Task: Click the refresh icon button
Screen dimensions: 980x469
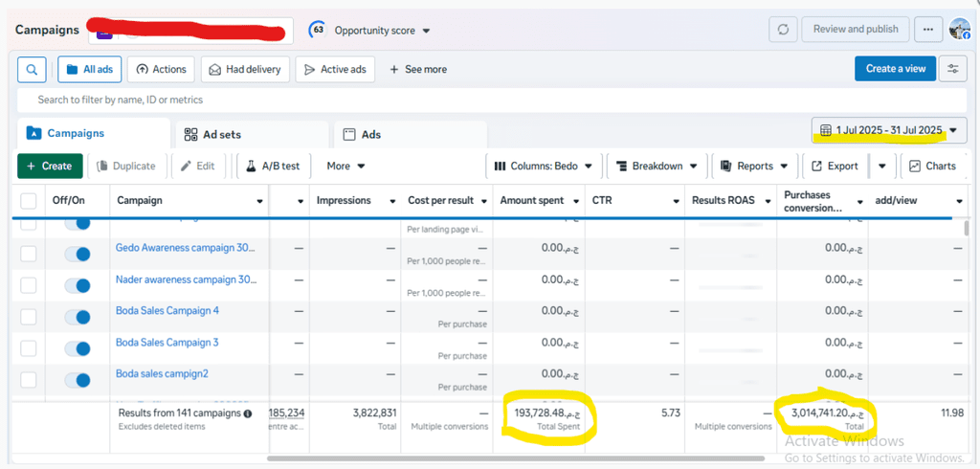Action: [783, 30]
